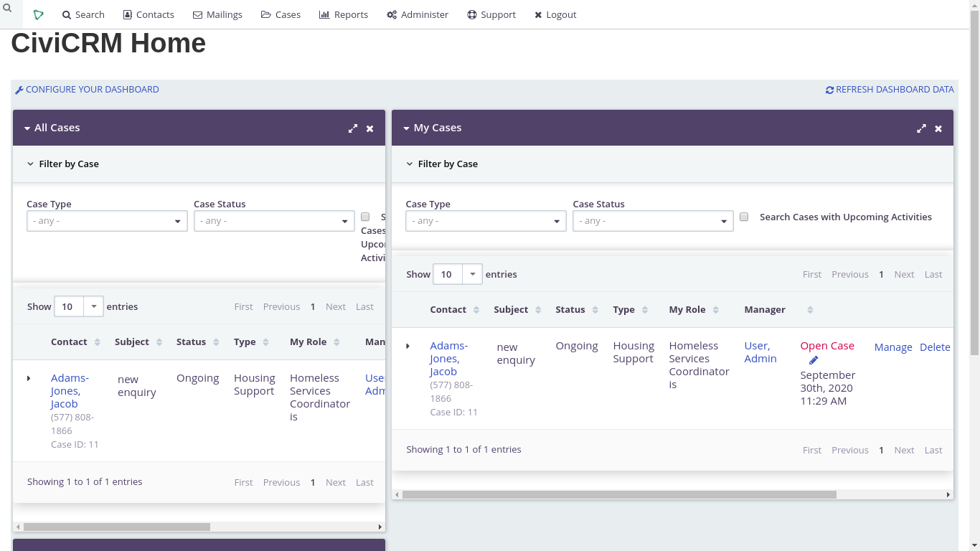Click Previous in All Cases top pagination

pos(281,306)
